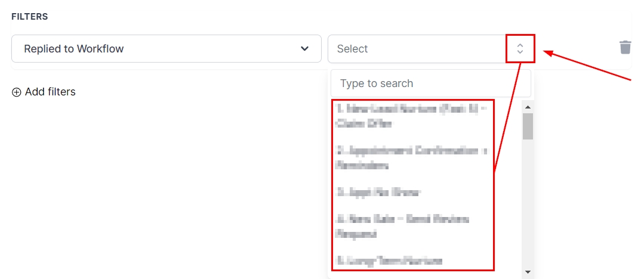
Task: Choose the fourth workflow option in the list
Action: pyautogui.click(x=403, y=227)
